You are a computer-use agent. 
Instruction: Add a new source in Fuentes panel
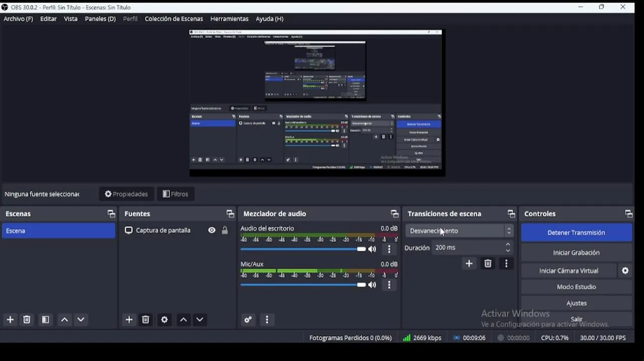tap(129, 320)
